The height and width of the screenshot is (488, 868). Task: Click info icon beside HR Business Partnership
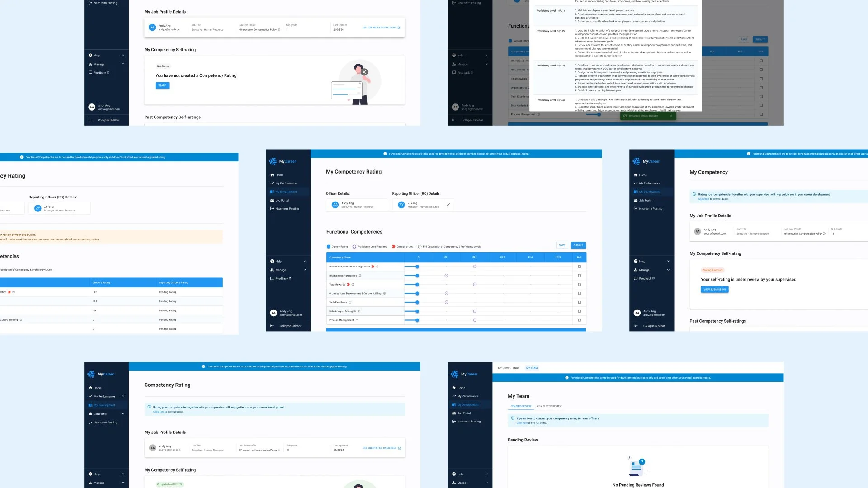pos(360,276)
